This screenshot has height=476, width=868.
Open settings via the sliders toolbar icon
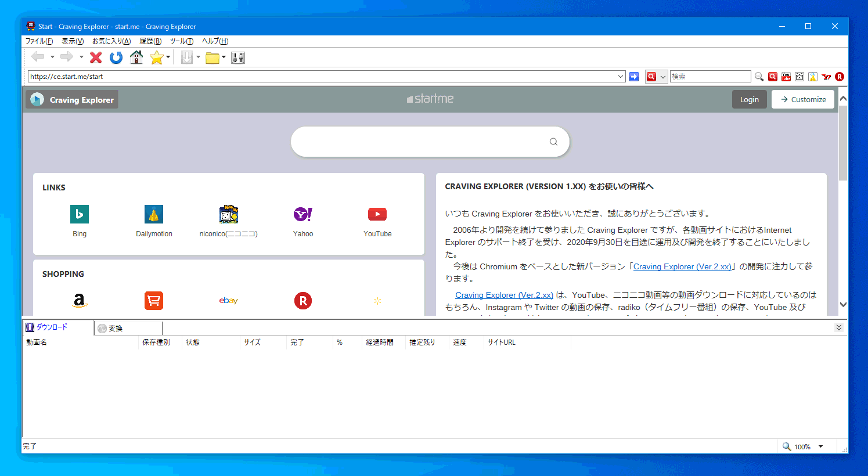pyautogui.click(x=238, y=57)
